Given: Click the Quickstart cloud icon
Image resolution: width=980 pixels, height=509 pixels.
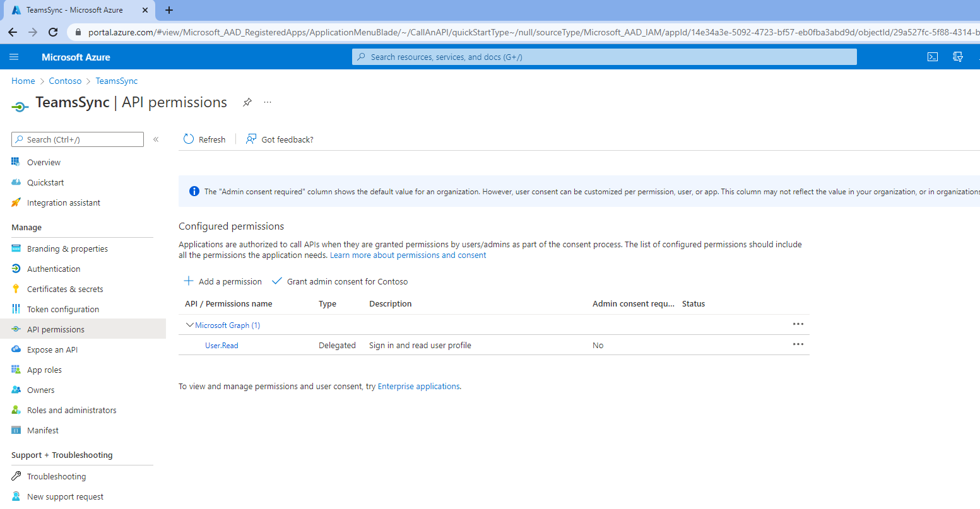Looking at the screenshot, I should tap(16, 182).
